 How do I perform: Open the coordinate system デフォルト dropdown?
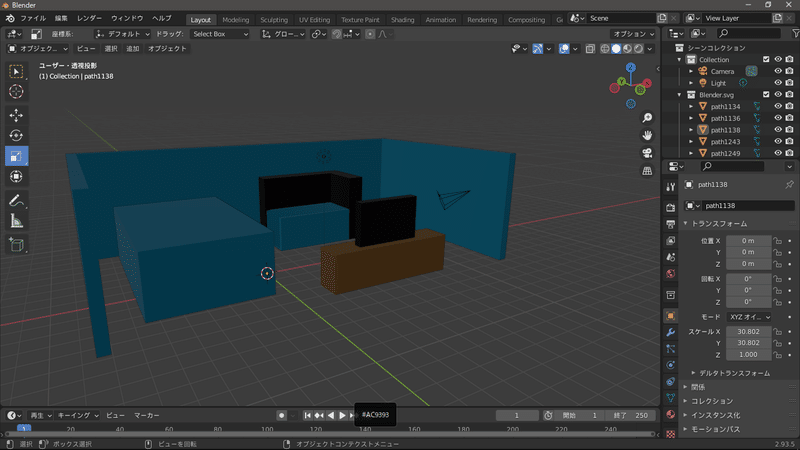(x=122, y=34)
